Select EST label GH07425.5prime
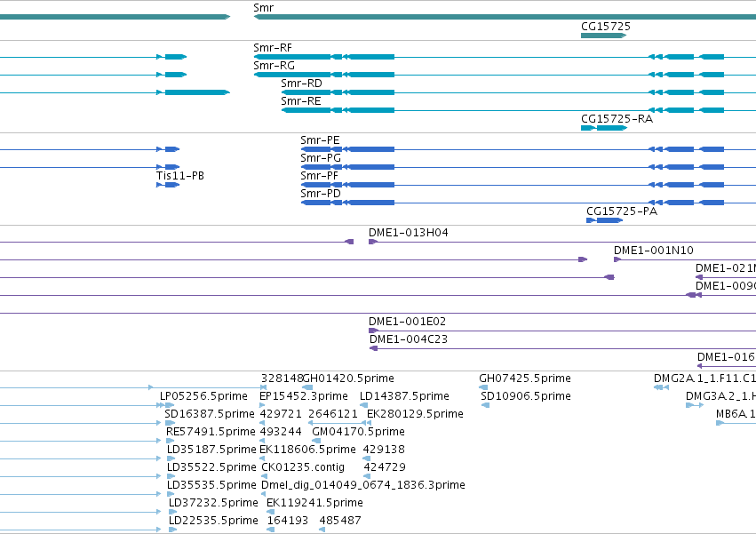756x534 pixels. click(x=524, y=379)
